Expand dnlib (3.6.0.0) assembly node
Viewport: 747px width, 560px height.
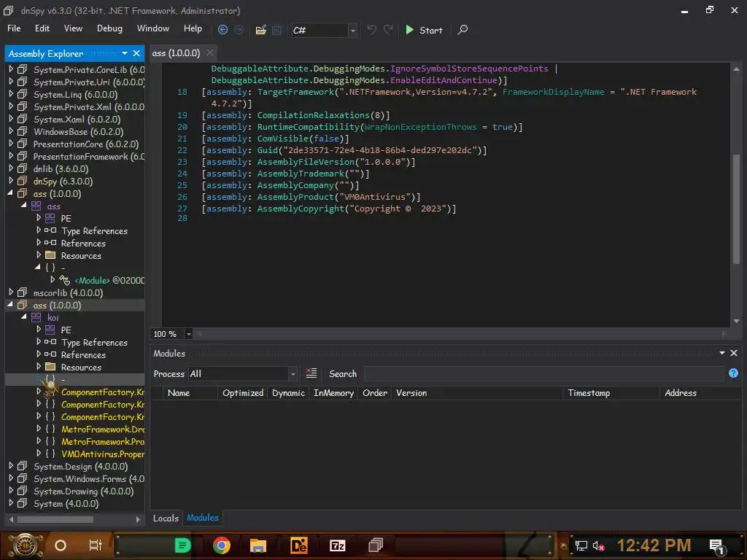[11, 168]
